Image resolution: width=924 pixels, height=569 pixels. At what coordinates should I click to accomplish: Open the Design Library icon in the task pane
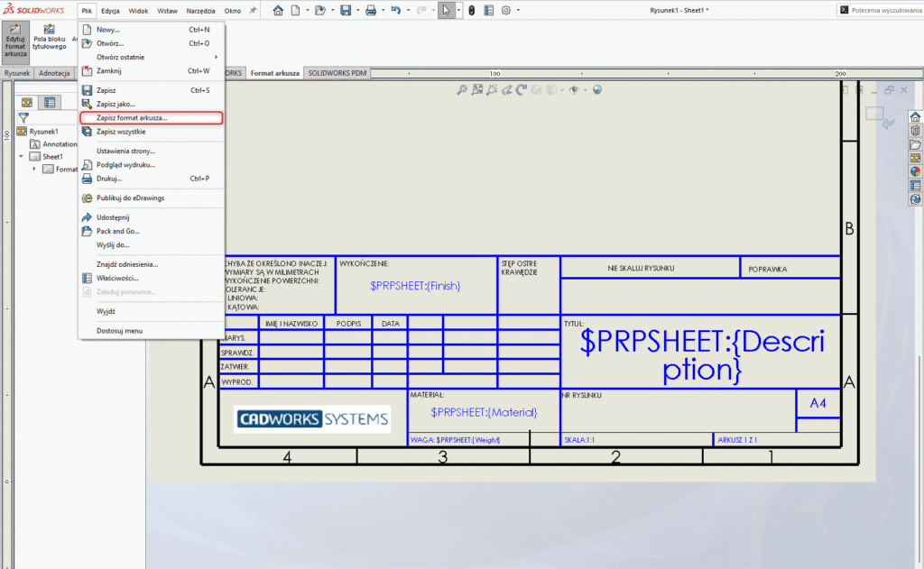point(915,131)
